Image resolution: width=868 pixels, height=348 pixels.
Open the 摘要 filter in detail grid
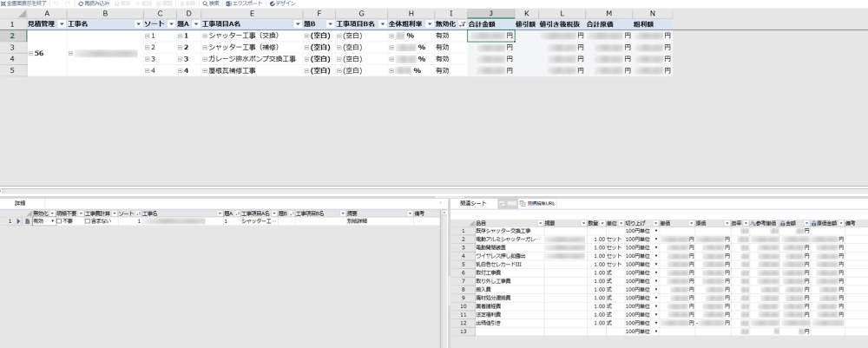[410, 213]
